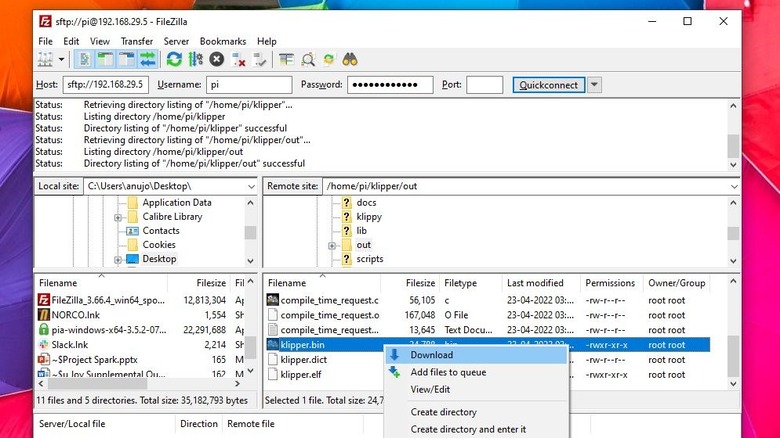This screenshot has height=438, width=780.
Task: Open the Transfer menu
Action: (x=137, y=41)
